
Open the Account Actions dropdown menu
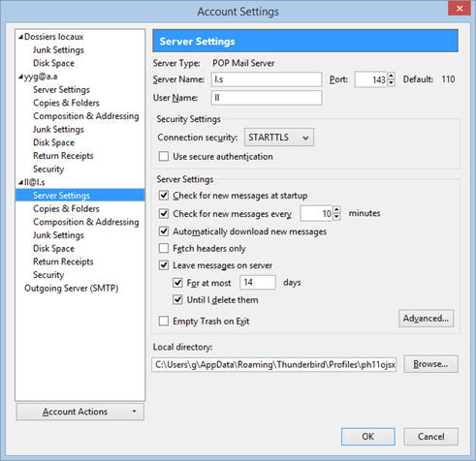tap(80, 412)
